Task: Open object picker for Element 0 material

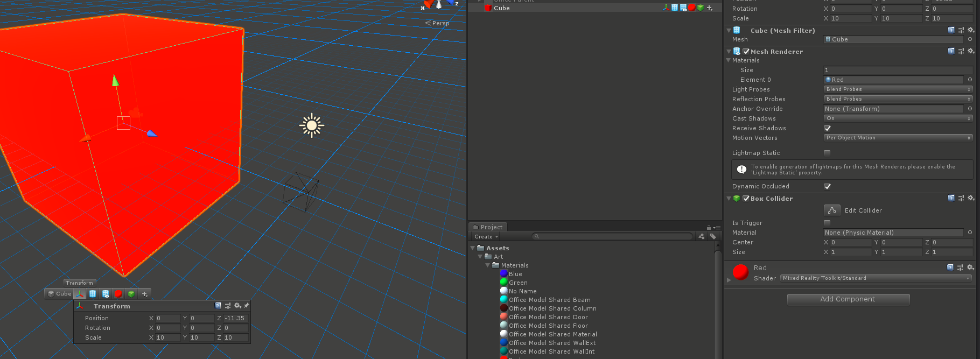Action: 970,80
